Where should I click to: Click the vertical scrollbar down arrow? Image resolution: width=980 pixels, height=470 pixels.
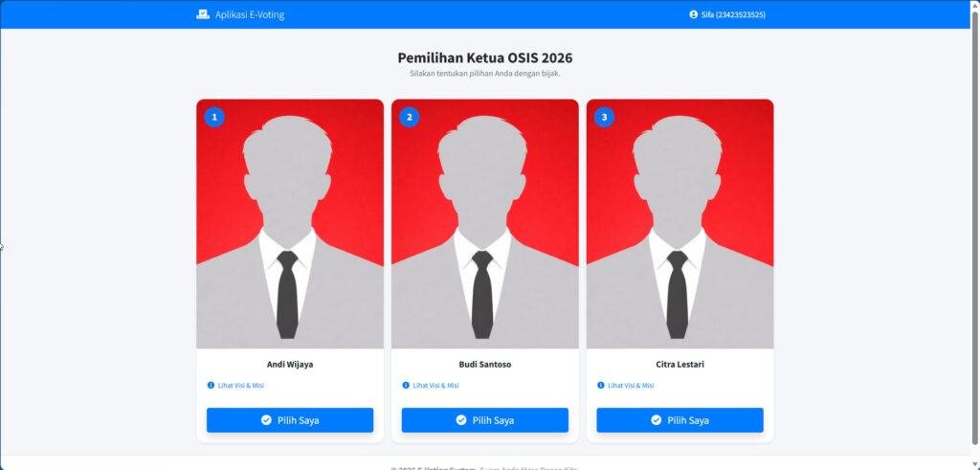975,463
